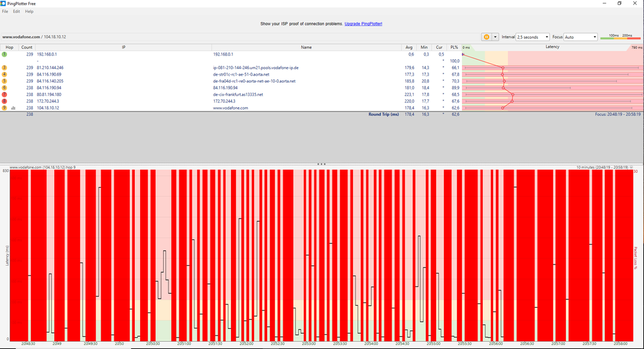Open the File menu
The height and width of the screenshot is (349, 644).
[x=5, y=12]
